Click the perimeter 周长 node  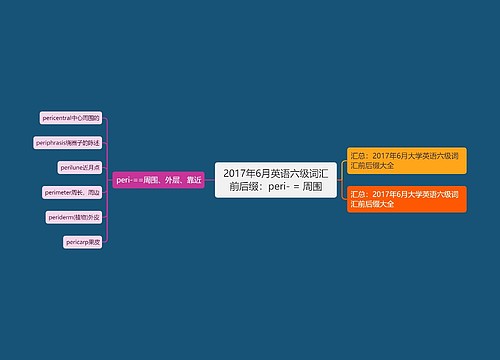point(72,192)
